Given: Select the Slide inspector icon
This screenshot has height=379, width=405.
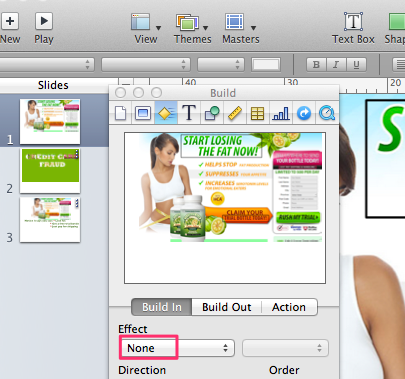Looking at the screenshot, I should [143, 113].
